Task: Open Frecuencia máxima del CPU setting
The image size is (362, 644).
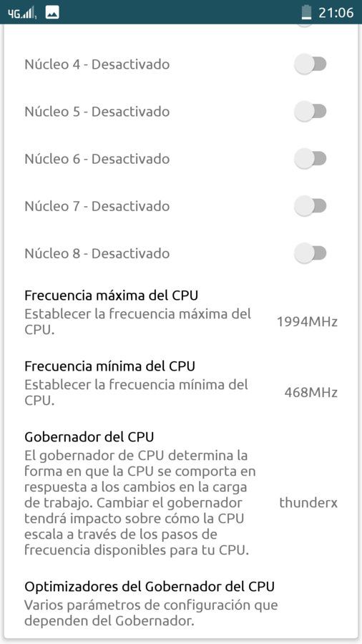Action: coord(181,313)
